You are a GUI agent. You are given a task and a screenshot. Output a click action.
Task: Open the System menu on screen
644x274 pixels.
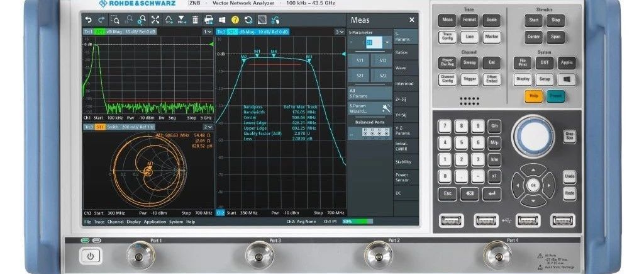(176, 222)
